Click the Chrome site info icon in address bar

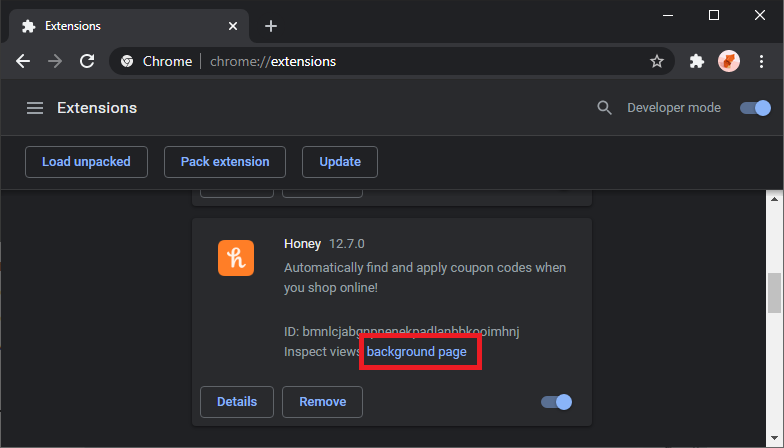click(127, 62)
